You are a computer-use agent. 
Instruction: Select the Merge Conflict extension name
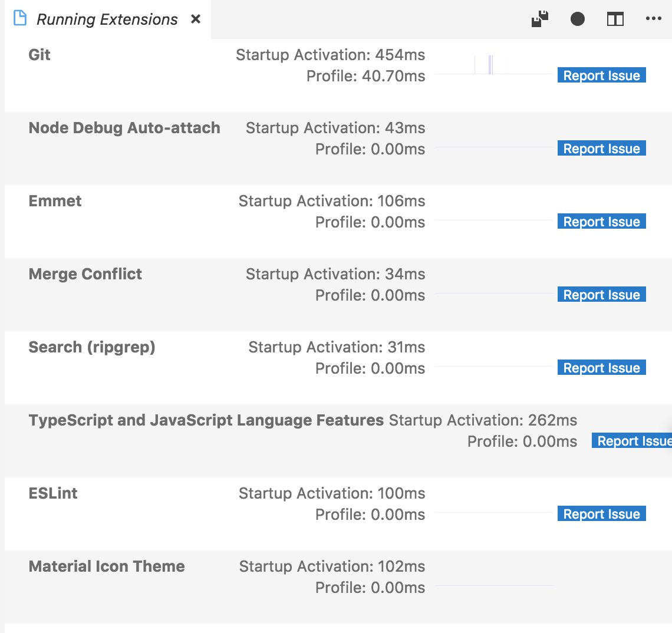point(85,274)
